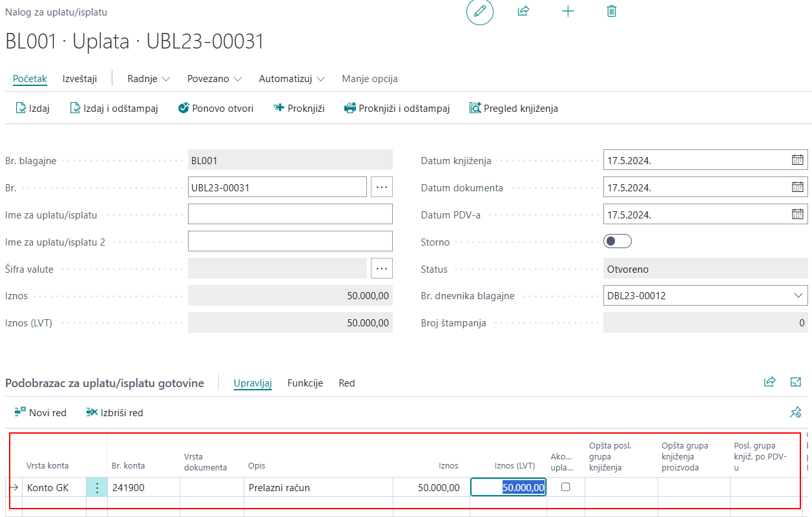
Task: Click the plus new record icon
Action: [568, 11]
